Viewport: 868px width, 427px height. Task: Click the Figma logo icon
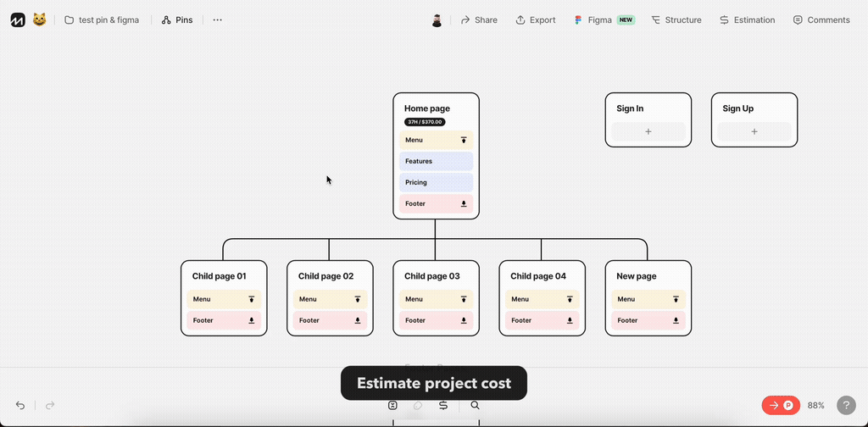coord(578,20)
